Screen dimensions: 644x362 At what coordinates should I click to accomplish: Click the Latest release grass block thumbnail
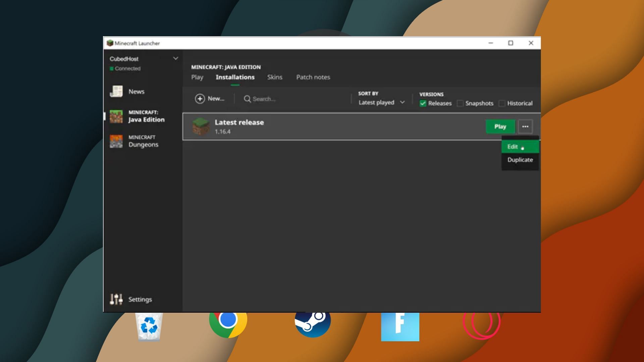[201, 126]
